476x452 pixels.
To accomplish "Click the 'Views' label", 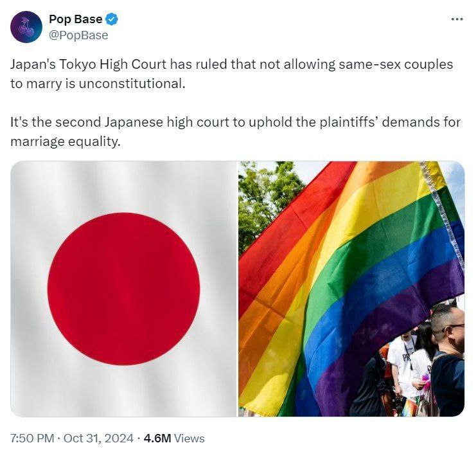I will [190, 438].
